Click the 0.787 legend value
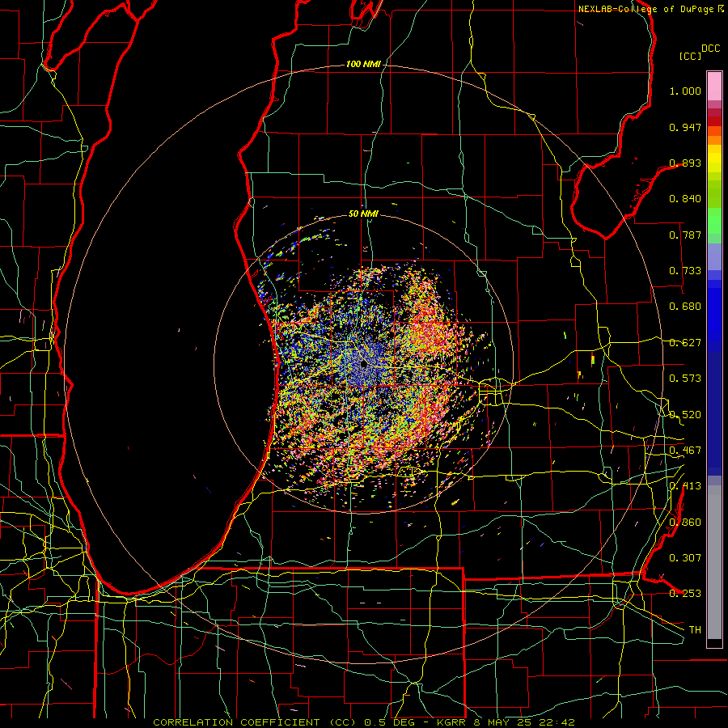 point(685,235)
